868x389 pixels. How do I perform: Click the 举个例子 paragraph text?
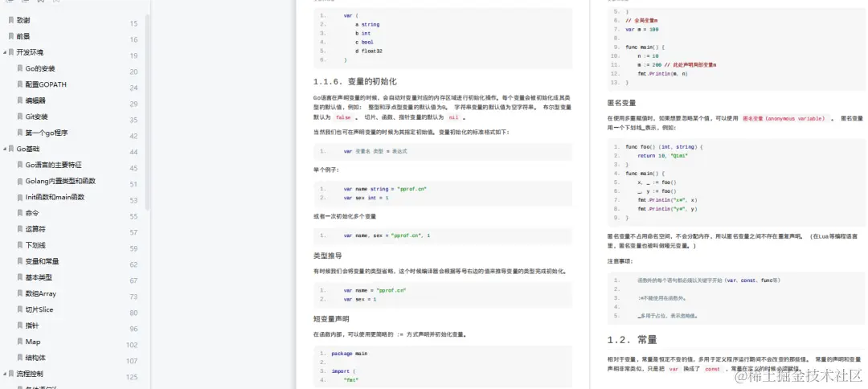326,170
